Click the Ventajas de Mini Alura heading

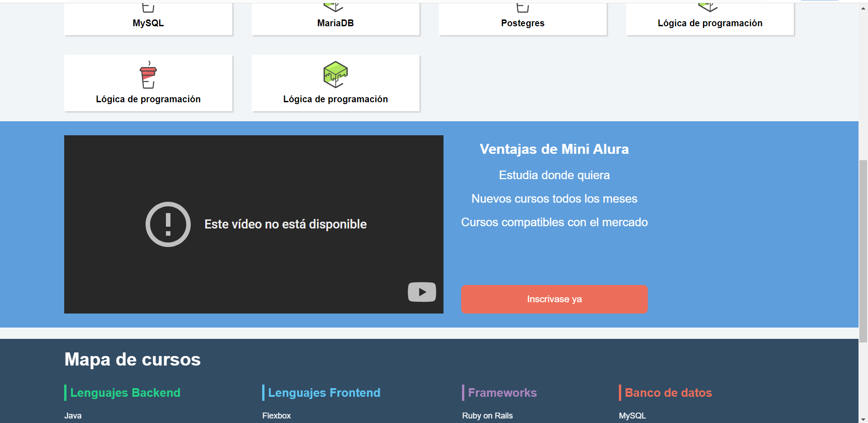click(554, 149)
